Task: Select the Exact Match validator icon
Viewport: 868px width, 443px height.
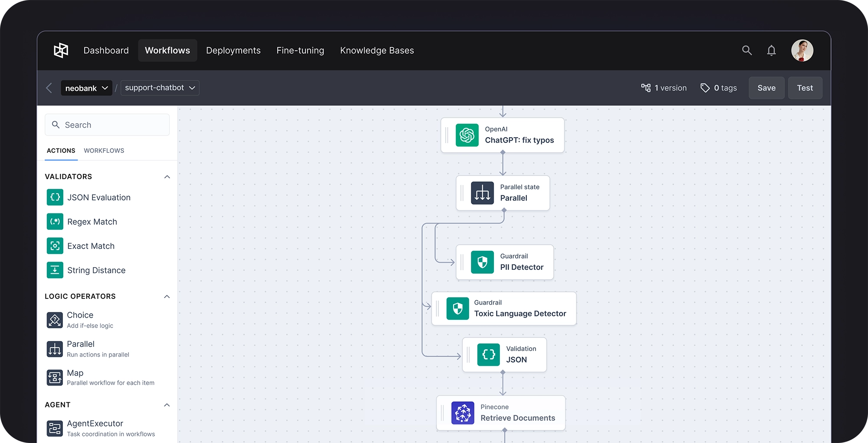Action: [x=55, y=246]
